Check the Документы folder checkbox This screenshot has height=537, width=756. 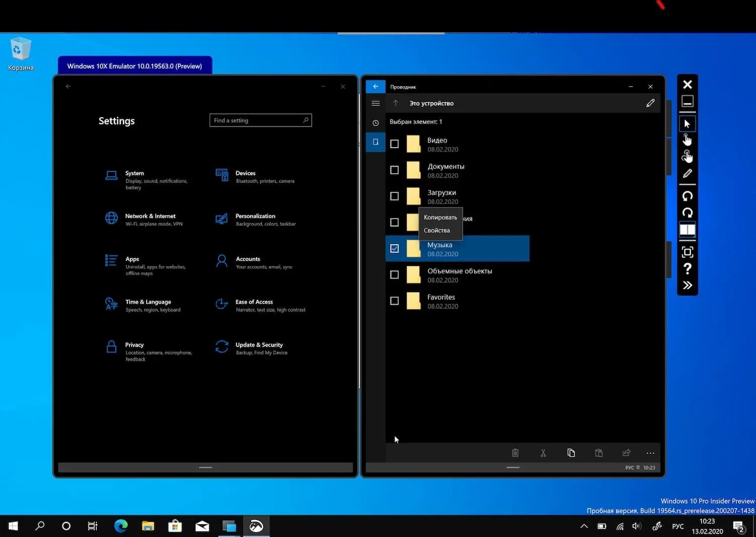click(x=395, y=170)
